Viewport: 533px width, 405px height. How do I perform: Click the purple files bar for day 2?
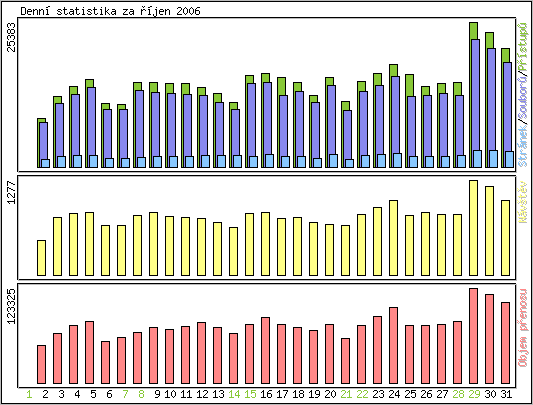44,140
